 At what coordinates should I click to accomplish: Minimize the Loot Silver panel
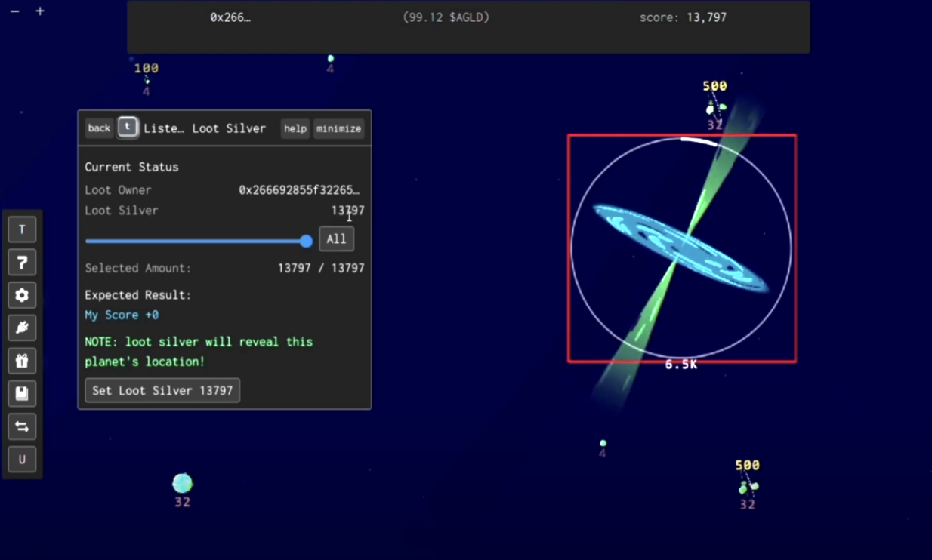(x=338, y=129)
